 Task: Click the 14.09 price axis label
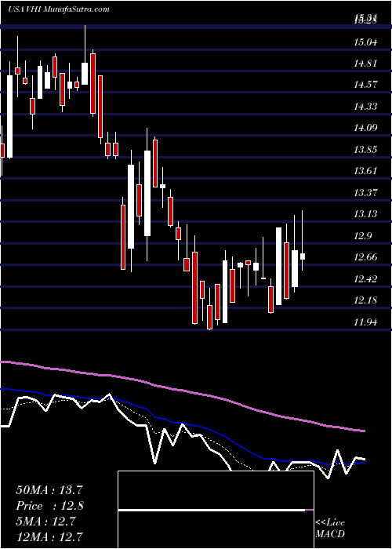point(366,128)
